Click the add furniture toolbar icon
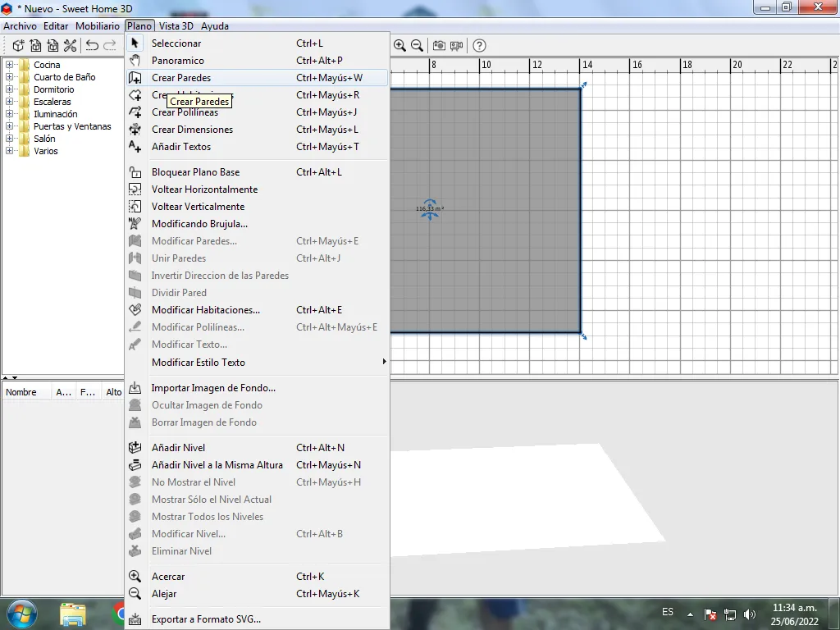The height and width of the screenshot is (630, 840). point(18,46)
